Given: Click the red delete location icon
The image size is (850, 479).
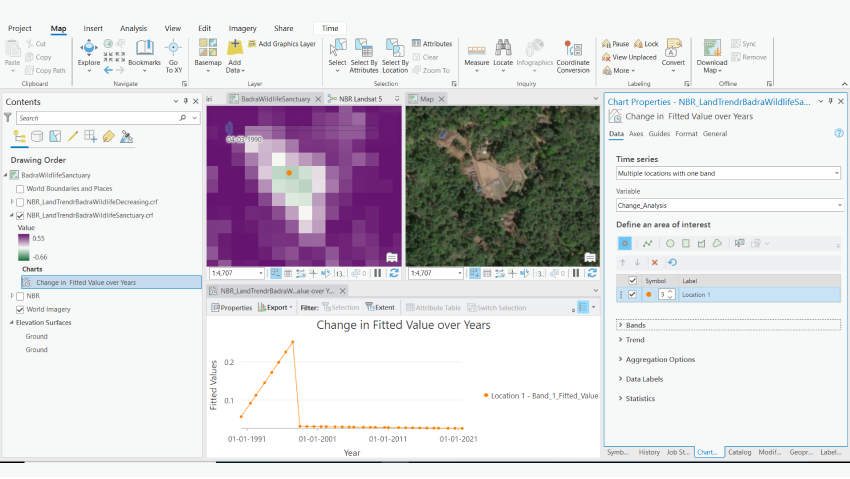Looking at the screenshot, I should (655, 262).
